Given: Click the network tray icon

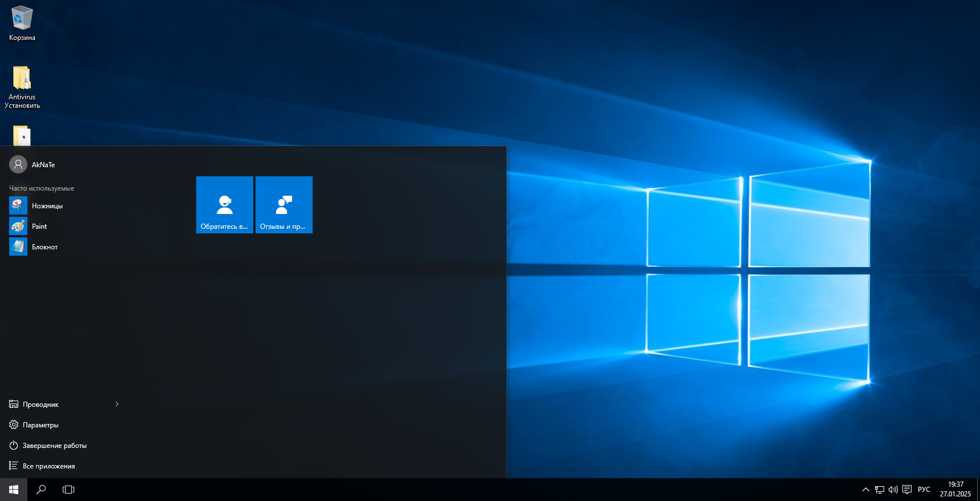Looking at the screenshot, I should tap(880, 490).
